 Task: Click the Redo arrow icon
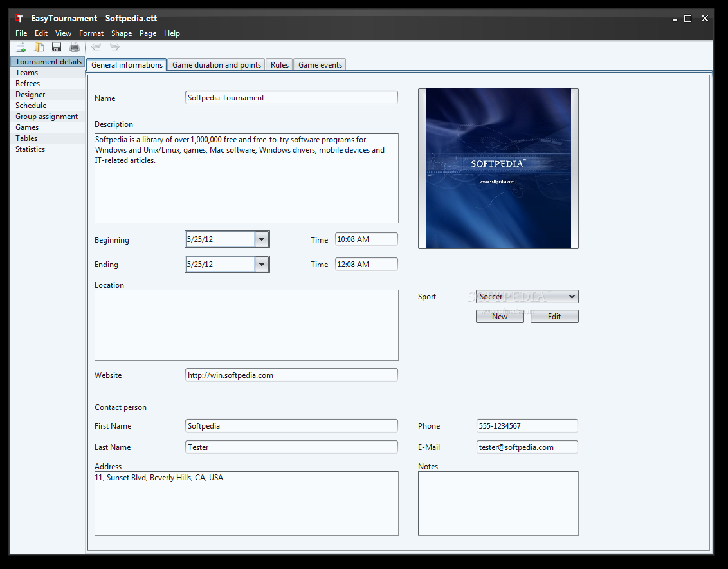114,46
